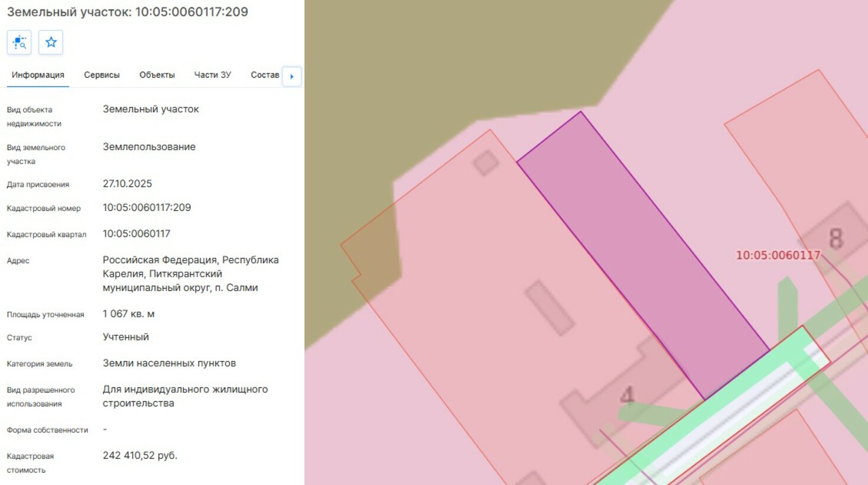Select the Части ЗУ tab
This screenshot has width=868, height=485.
tap(212, 75)
